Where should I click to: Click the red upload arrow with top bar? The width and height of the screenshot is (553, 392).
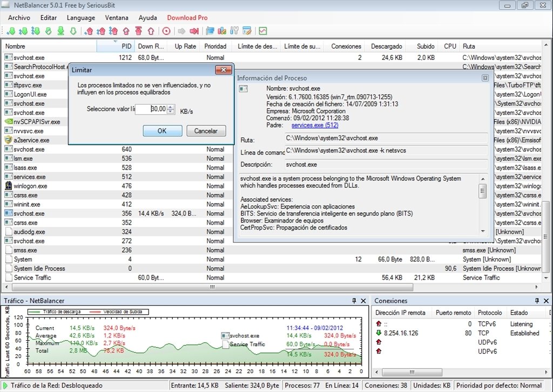(139, 31)
